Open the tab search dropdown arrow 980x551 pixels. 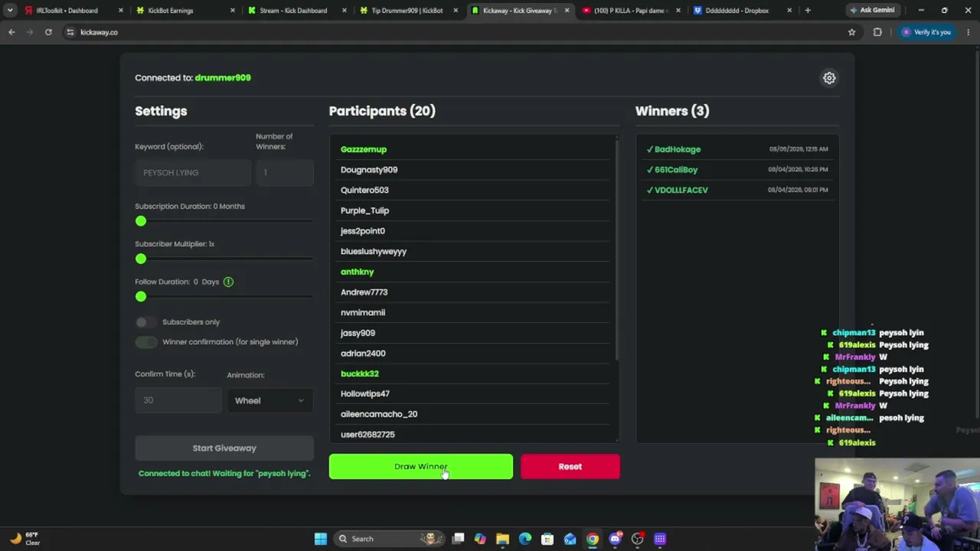[10, 11]
